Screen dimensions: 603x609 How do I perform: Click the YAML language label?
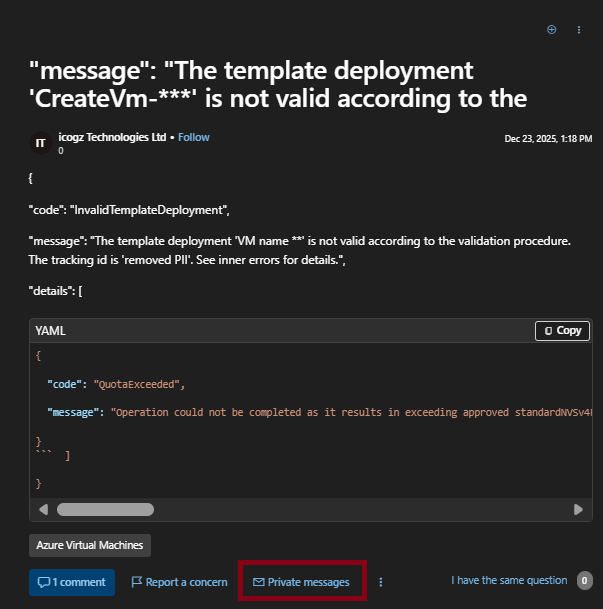pyautogui.click(x=50, y=331)
